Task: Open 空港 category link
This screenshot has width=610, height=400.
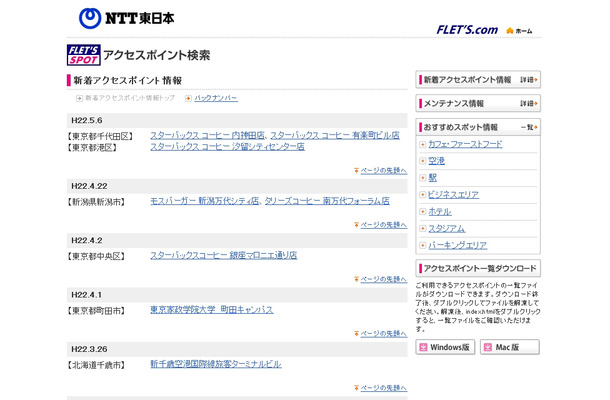Action: (436, 161)
